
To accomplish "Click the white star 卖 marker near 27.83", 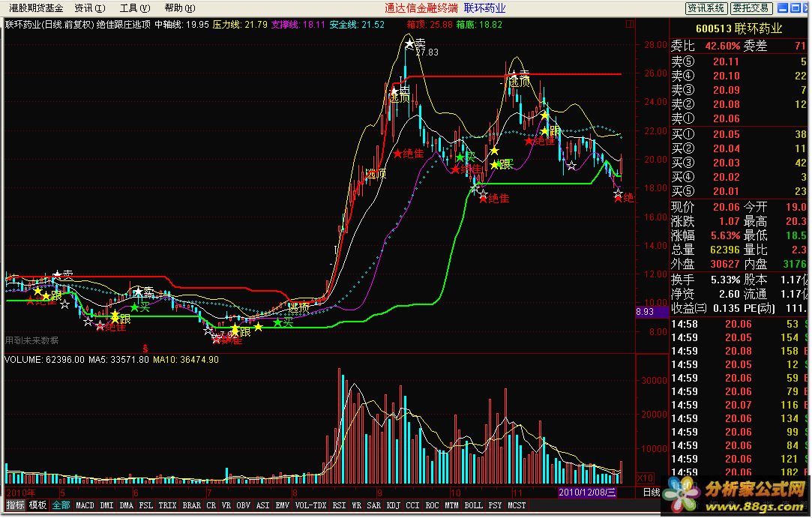I will pyautogui.click(x=417, y=44).
